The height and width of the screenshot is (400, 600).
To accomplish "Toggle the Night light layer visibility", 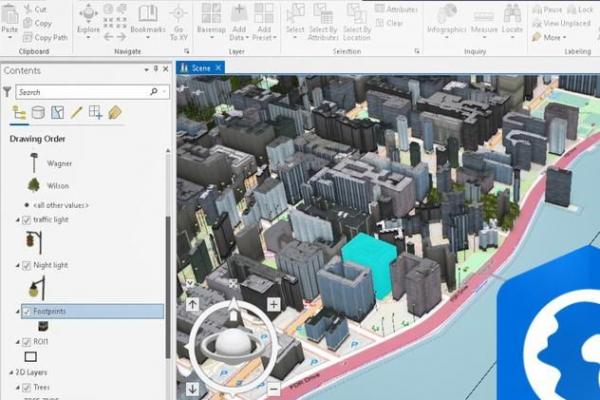I will point(26,266).
